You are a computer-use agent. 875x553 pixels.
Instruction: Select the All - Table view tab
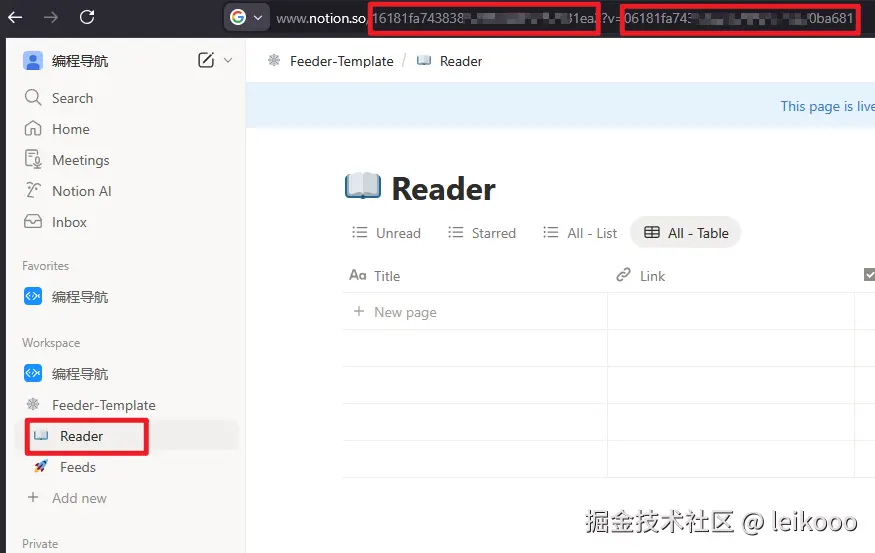[686, 233]
